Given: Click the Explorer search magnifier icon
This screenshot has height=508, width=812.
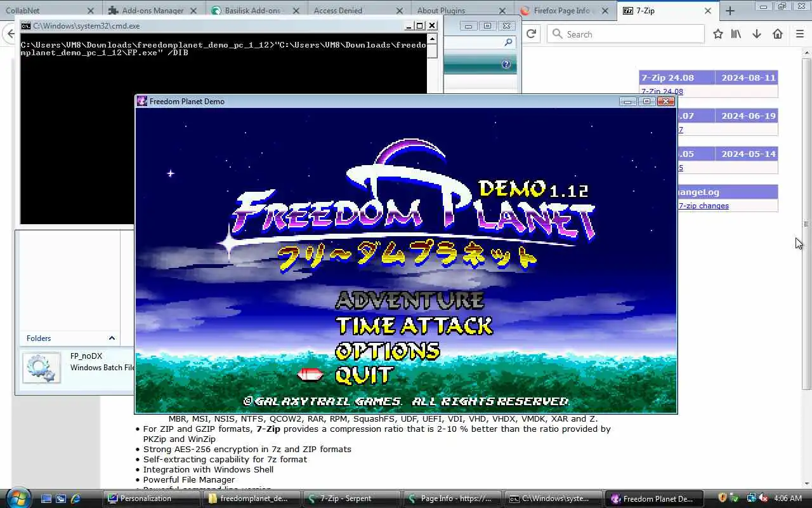Looking at the screenshot, I should [x=508, y=42].
